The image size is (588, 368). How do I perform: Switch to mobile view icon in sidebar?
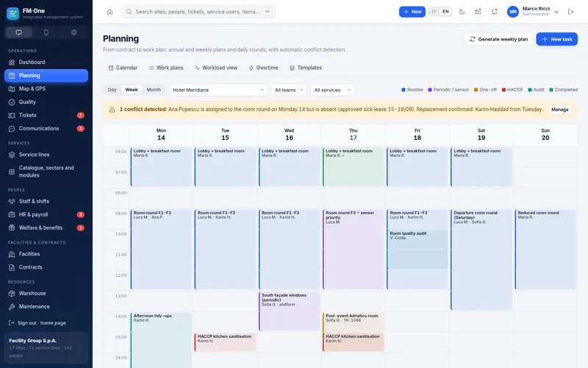pos(46,32)
